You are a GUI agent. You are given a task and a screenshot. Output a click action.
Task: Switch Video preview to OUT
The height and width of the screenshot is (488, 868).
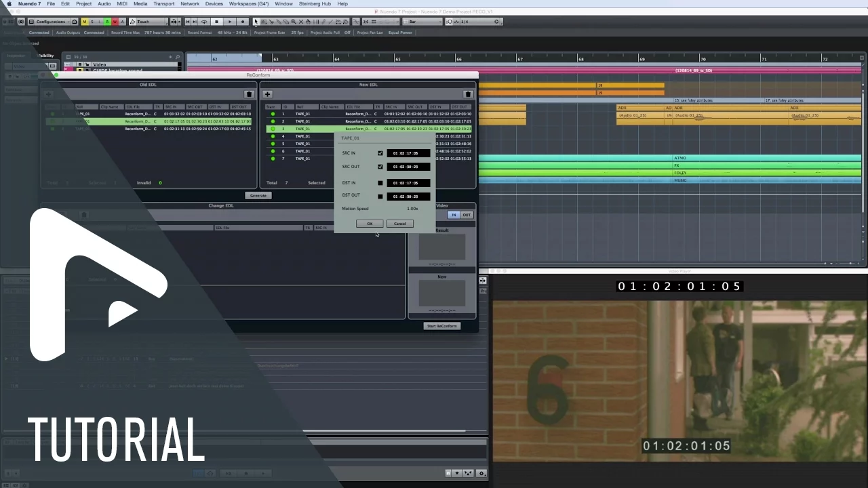click(467, 215)
